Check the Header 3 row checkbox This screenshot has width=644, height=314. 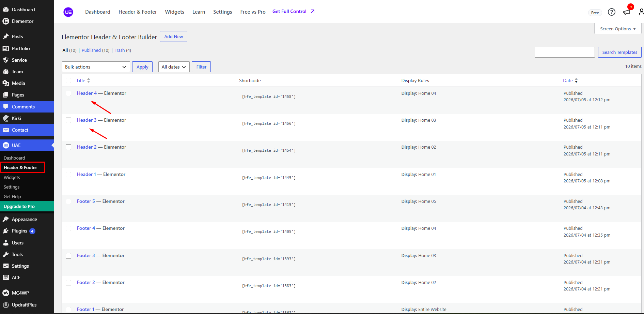pyautogui.click(x=68, y=120)
